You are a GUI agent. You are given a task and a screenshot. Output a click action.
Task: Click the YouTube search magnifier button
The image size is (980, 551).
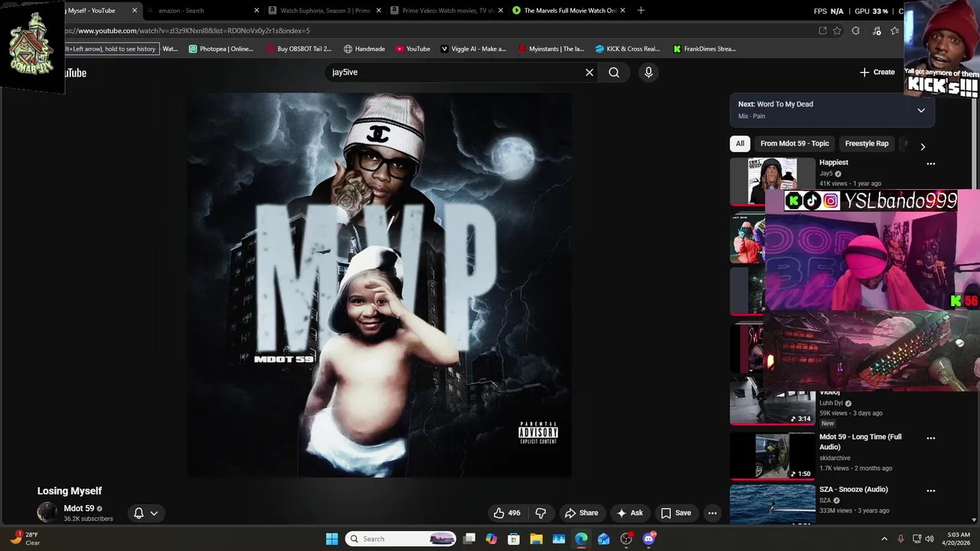[614, 72]
